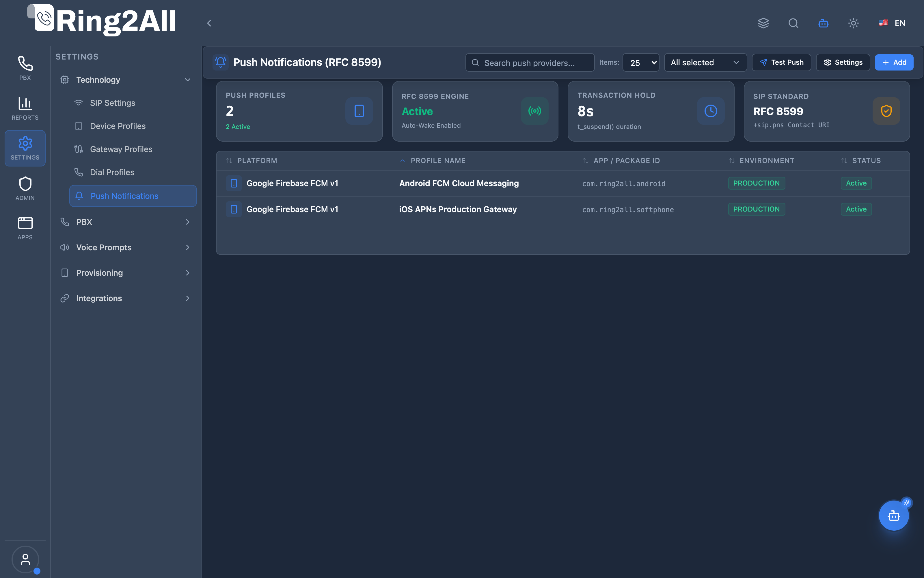Viewport: 924px width, 578px height.
Task: Open global search magnifier icon
Action: point(793,23)
